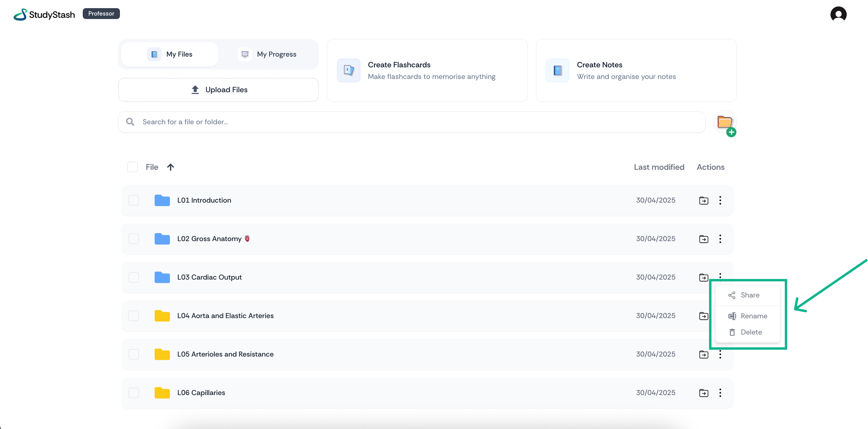Click the search magnifier icon

click(130, 122)
